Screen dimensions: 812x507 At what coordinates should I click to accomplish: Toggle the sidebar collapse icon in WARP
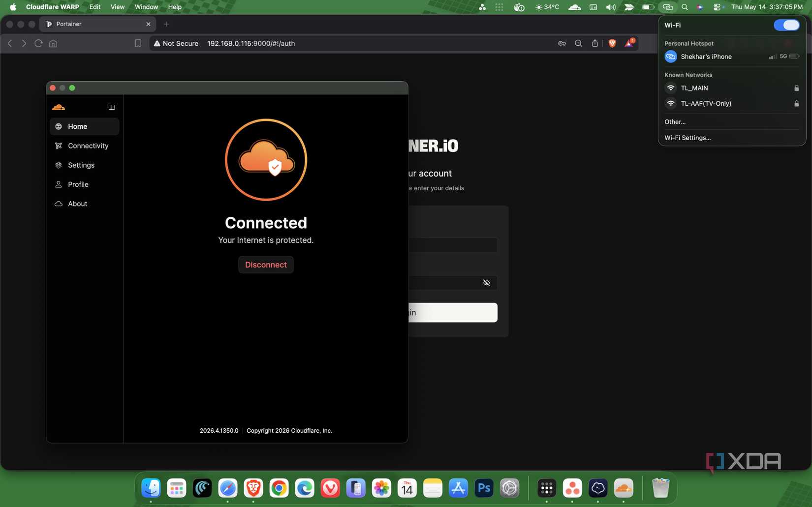pyautogui.click(x=112, y=107)
